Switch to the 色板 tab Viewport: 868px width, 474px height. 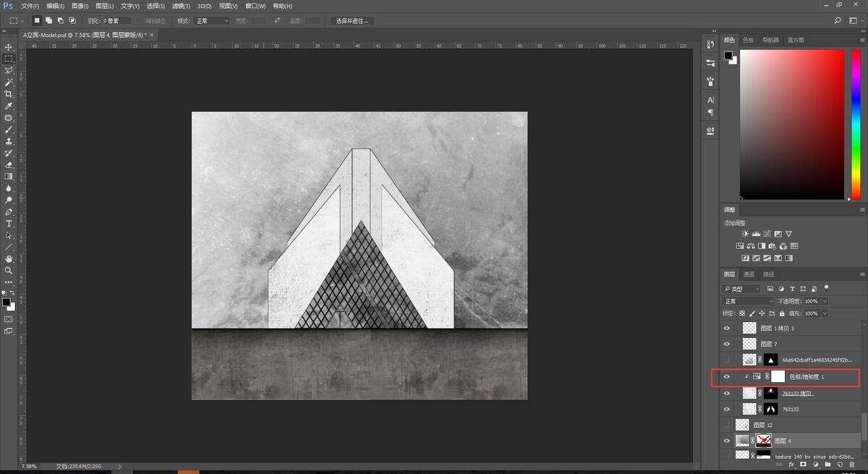pyautogui.click(x=749, y=40)
